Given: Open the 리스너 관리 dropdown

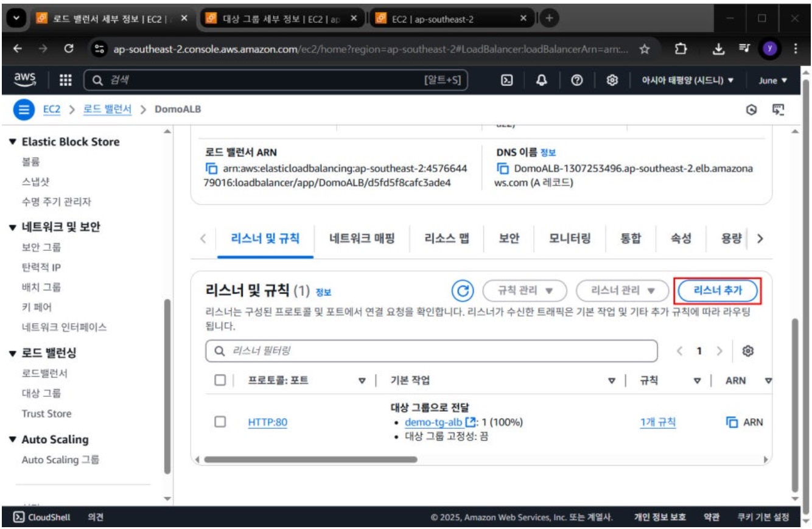Looking at the screenshot, I should 622,290.
